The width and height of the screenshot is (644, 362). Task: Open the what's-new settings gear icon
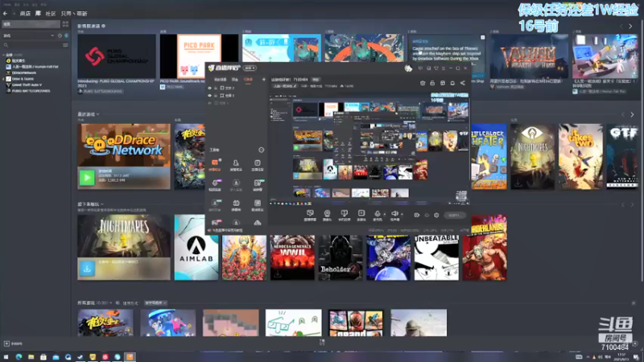(x=104, y=26)
